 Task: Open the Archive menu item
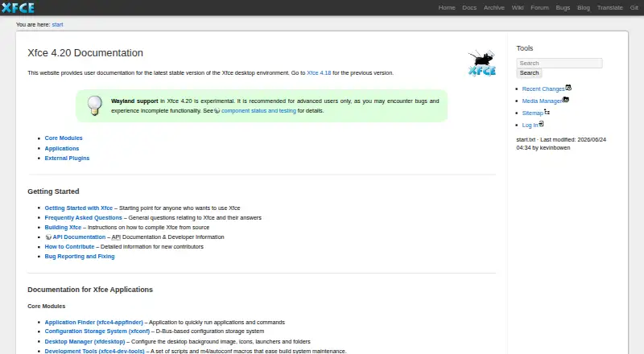[x=493, y=8]
